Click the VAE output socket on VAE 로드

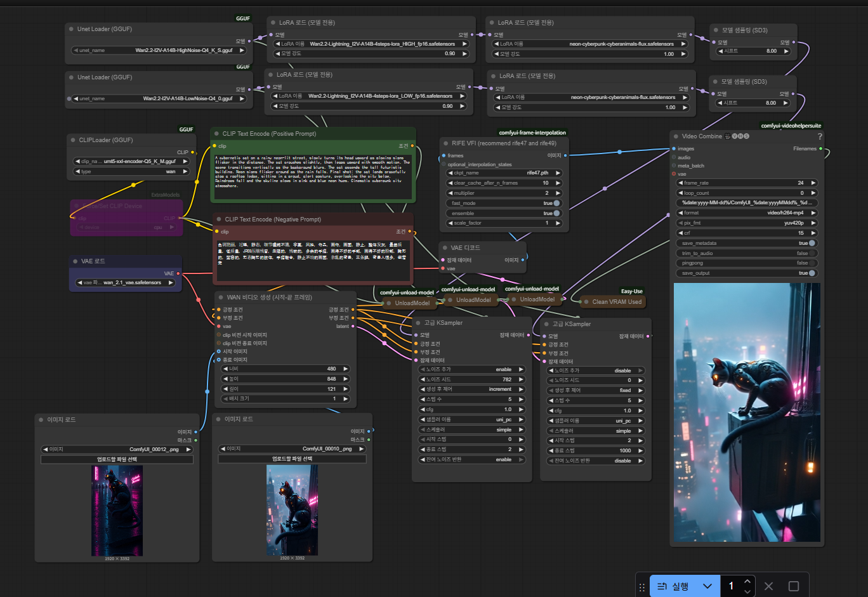coord(178,273)
